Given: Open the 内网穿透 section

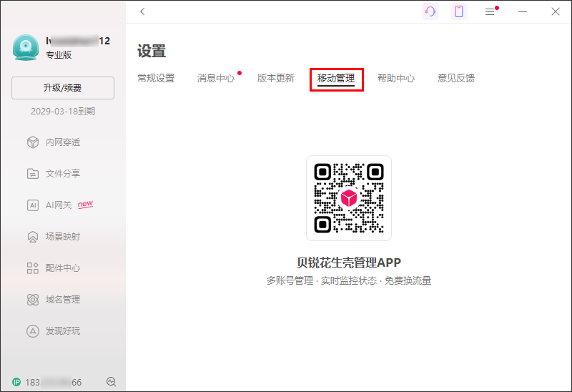Looking at the screenshot, I should [x=63, y=142].
